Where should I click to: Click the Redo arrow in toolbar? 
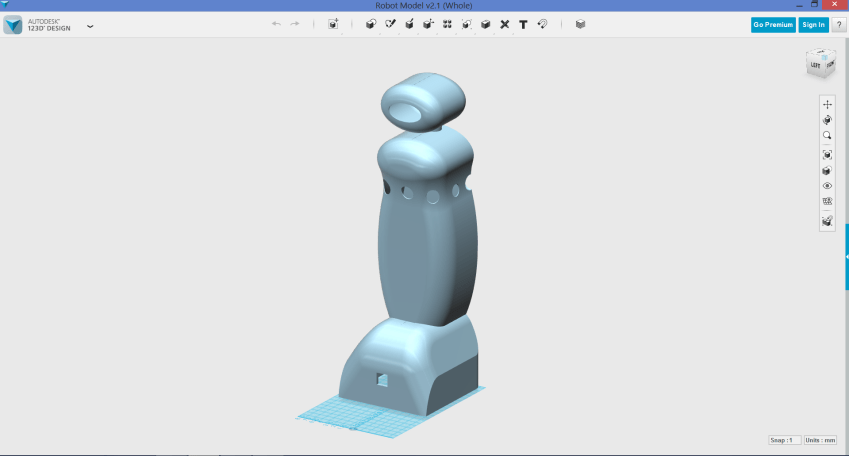point(295,24)
